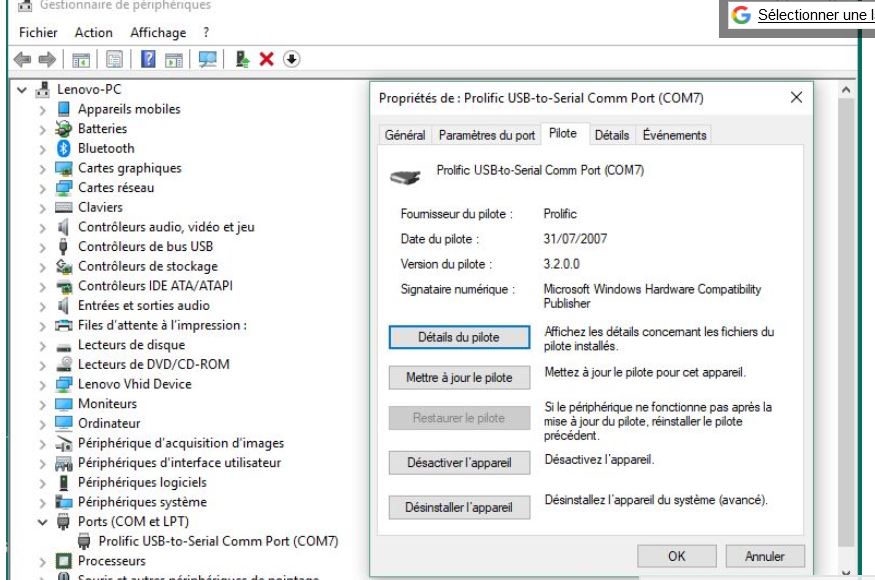Select Entrées et sorties audio row
This screenshot has height=580, width=875.
point(144,305)
